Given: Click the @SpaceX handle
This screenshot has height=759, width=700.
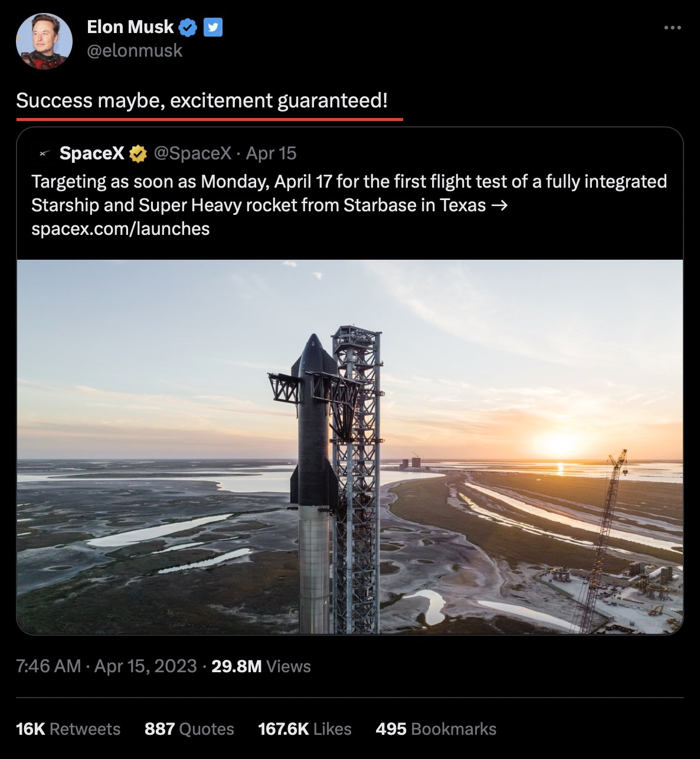Looking at the screenshot, I should 194,153.
